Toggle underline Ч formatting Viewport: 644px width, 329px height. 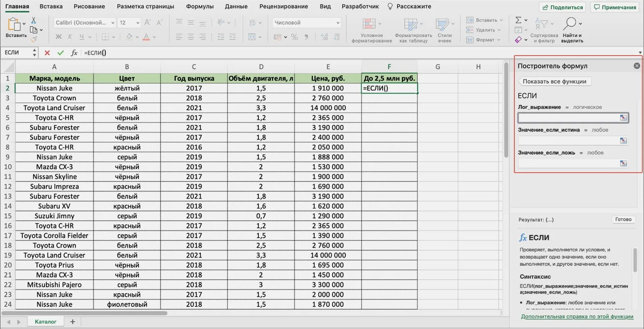click(x=81, y=37)
